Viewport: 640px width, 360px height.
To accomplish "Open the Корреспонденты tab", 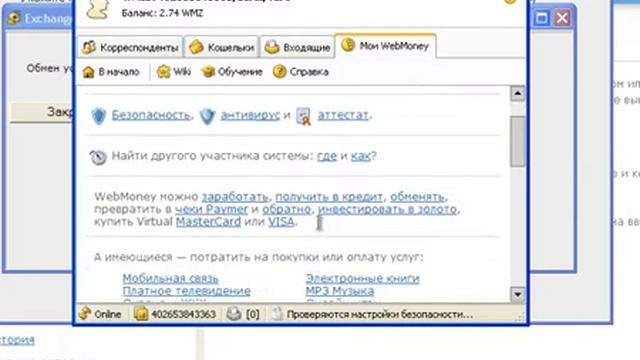I will (x=130, y=47).
